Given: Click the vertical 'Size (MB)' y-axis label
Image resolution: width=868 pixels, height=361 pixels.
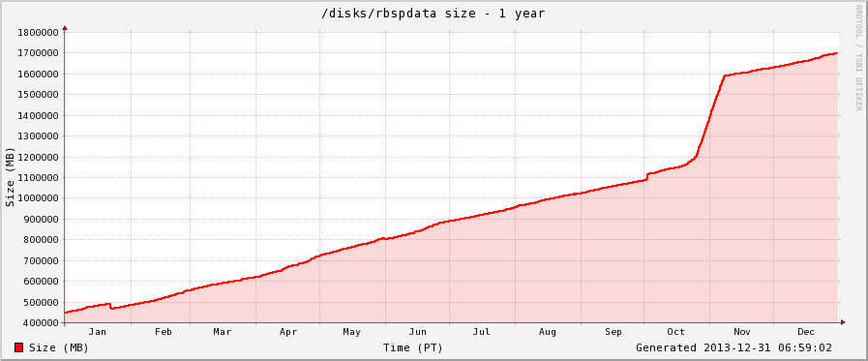Looking at the screenshot, I should coord(10,177).
